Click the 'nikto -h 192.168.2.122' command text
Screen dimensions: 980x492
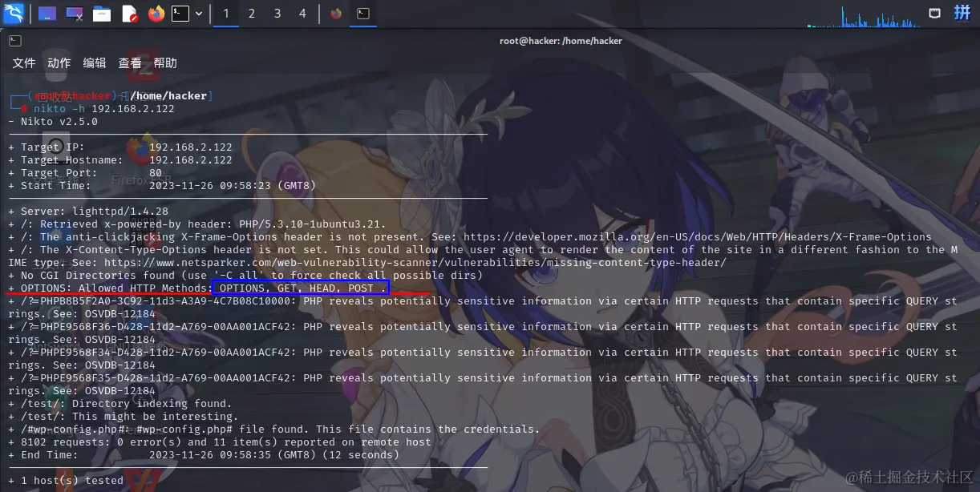104,109
